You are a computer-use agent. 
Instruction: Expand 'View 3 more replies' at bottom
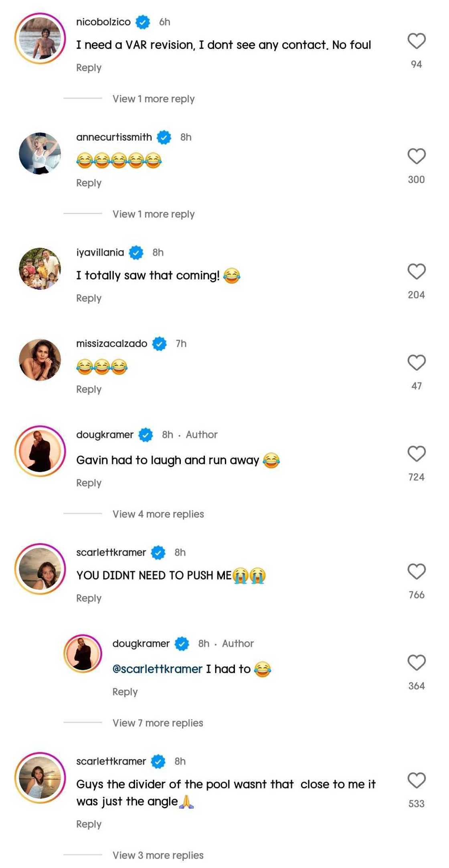pos(158,856)
